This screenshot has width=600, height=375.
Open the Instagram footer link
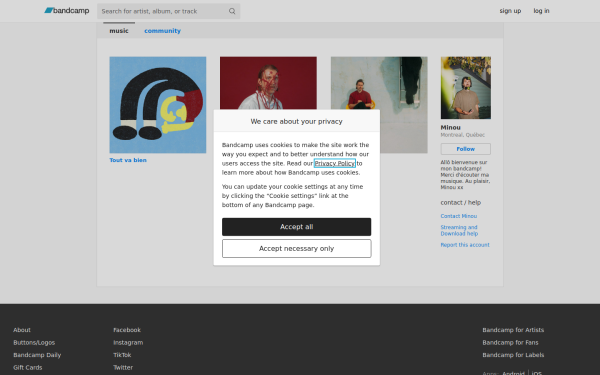click(x=128, y=342)
